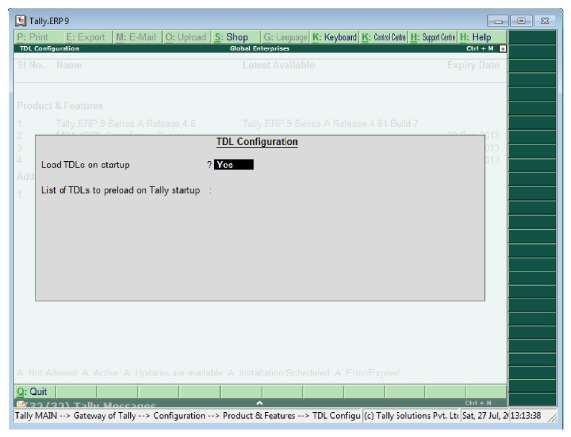Screen dimensions: 571x437
Task: Close the Tally.ERP 9 window
Action: (x=545, y=21)
